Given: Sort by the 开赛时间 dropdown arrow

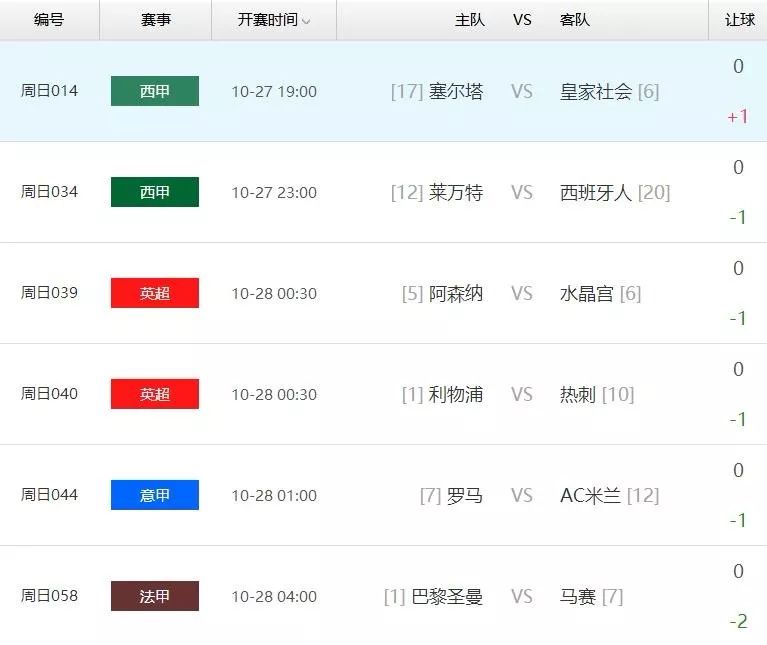Looking at the screenshot, I should click(306, 21).
